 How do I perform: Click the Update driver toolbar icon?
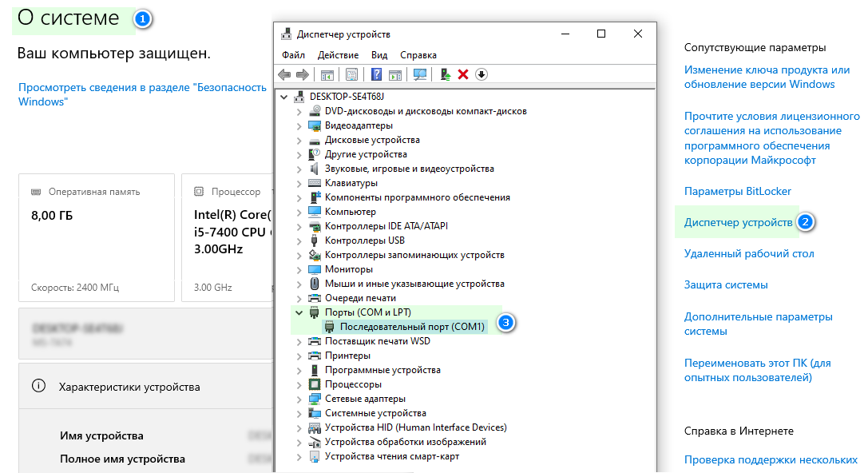point(446,75)
